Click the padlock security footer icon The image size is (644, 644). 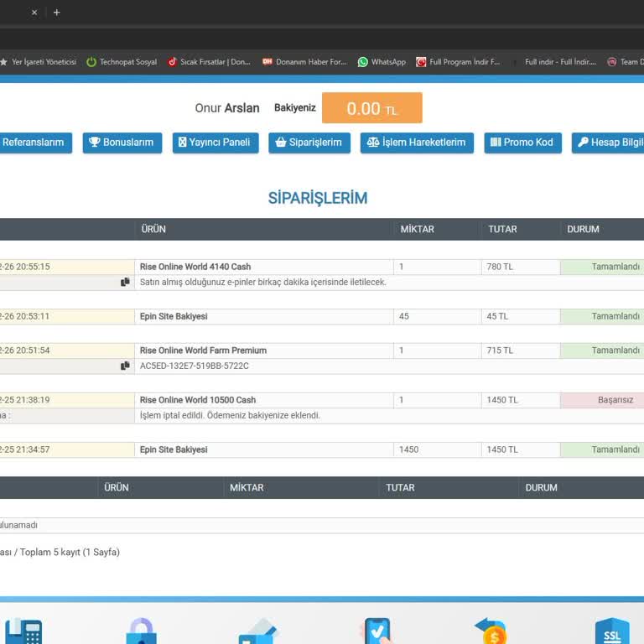tap(141, 631)
